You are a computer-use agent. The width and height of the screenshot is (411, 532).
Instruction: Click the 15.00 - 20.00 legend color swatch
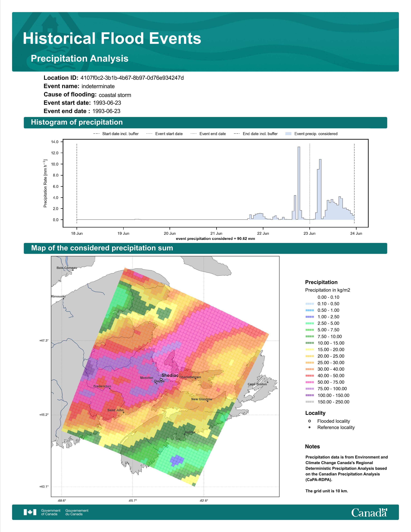[309, 350]
